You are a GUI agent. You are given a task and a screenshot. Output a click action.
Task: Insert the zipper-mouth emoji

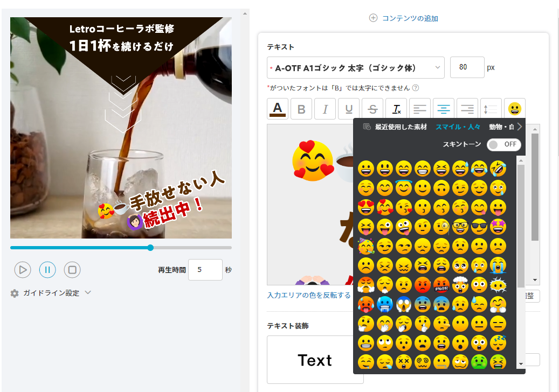pos(441,362)
